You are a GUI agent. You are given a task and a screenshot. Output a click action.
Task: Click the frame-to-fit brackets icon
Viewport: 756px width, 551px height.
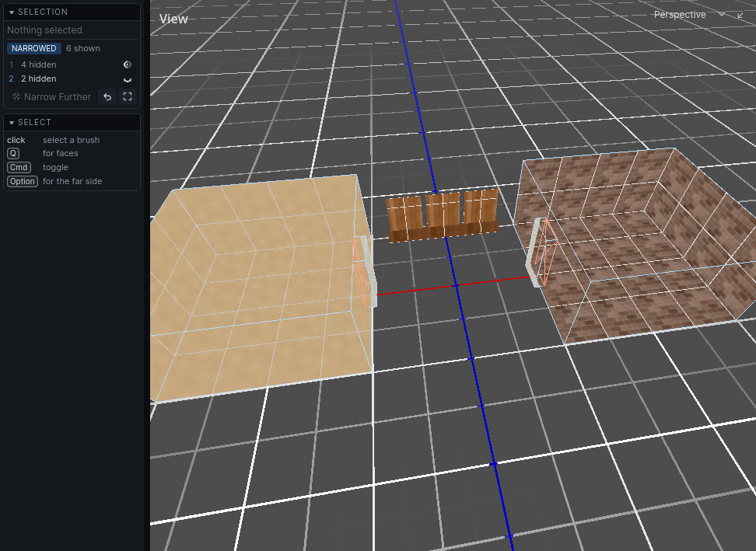[128, 97]
